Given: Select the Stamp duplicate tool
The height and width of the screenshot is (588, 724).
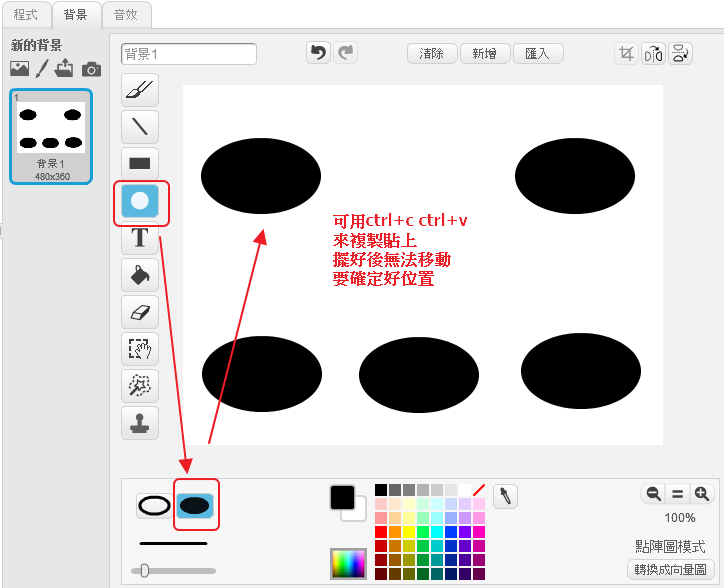Looking at the screenshot, I should click(x=140, y=422).
